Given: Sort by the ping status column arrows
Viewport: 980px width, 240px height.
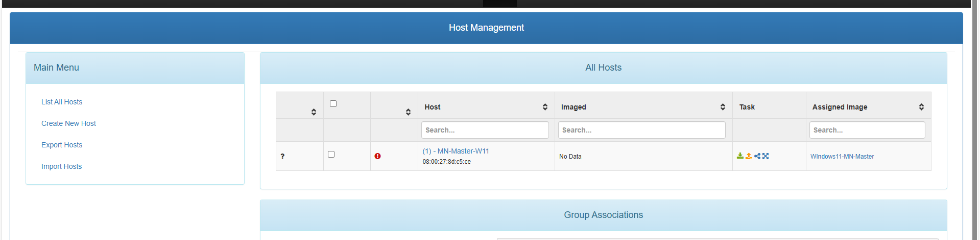Looking at the screenshot, I should pyautogui.click(x=408, y=112).
